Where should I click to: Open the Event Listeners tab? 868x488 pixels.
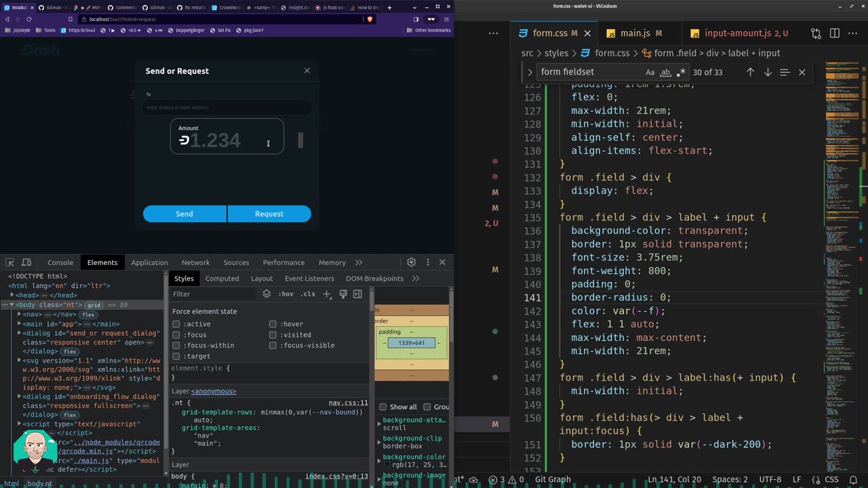coord(309,279)
